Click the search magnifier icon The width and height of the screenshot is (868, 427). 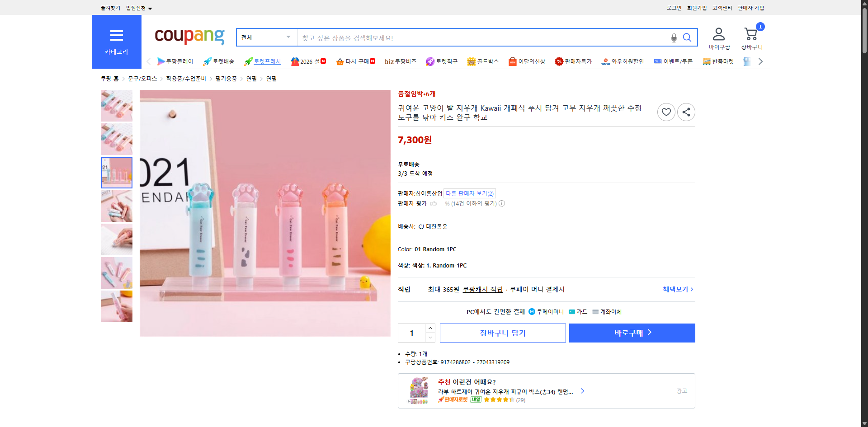[x=687, y=38]
